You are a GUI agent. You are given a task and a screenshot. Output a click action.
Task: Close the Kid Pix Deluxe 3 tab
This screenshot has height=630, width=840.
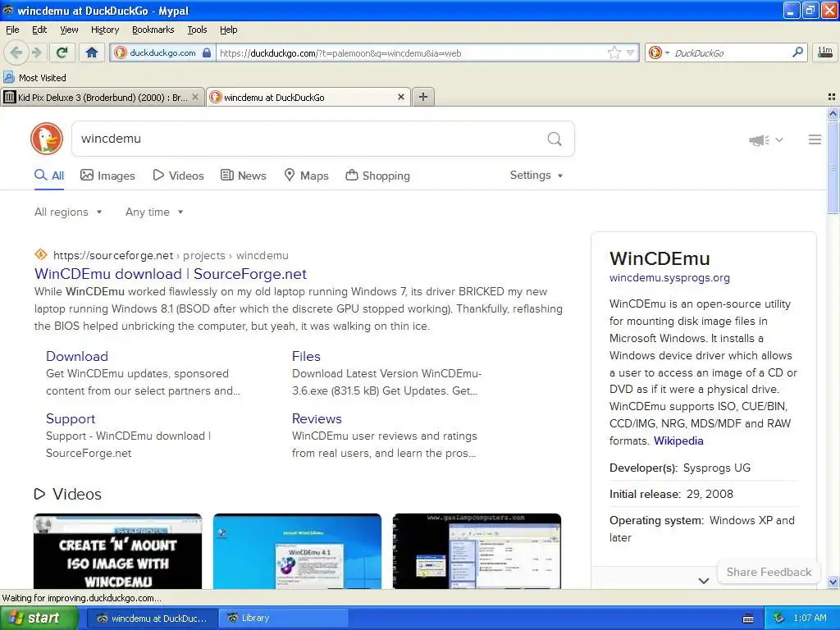click(195, 97)
